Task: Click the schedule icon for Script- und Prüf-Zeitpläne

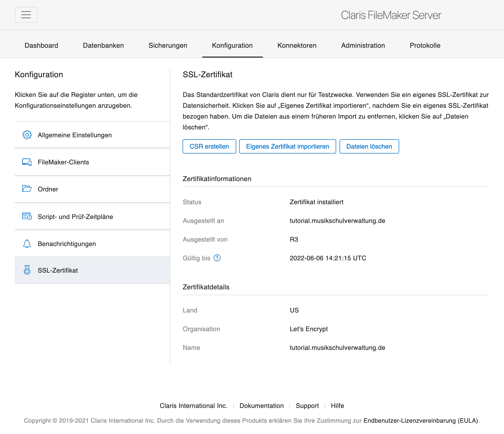Action: [x=27, y=216]
